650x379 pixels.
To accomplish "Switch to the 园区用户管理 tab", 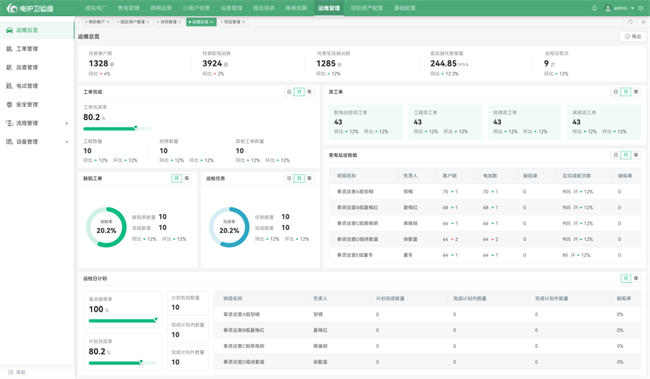I will (x=132, y=22).
